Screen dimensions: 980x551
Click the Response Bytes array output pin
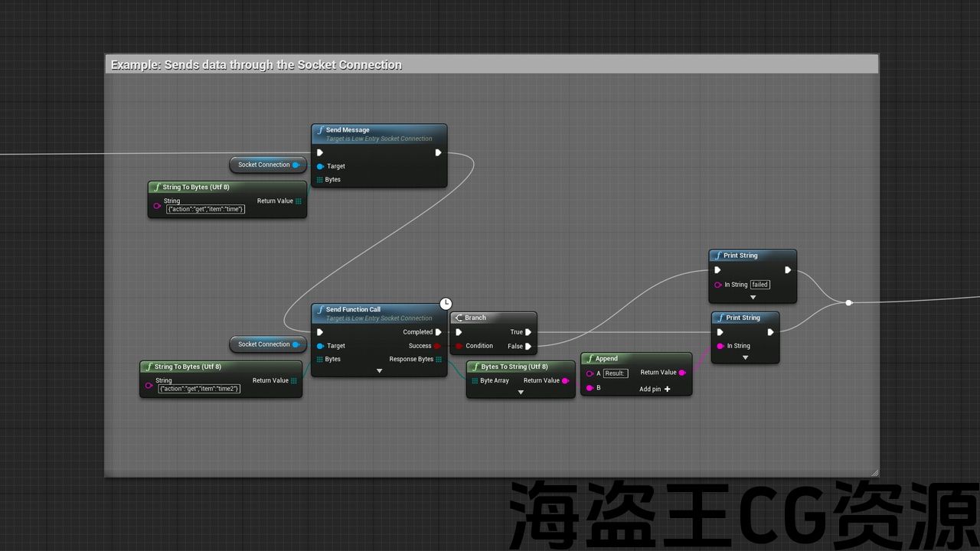point(439,360)
